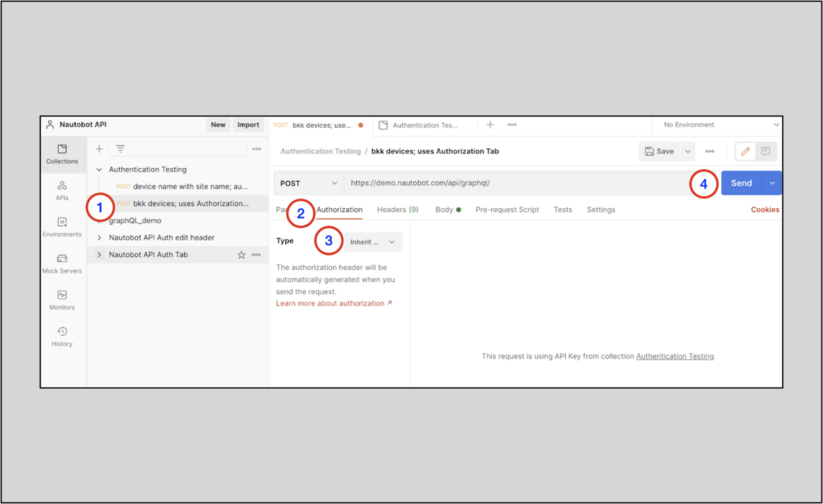Click the New button
The image size is (823, 504).
tap(218, 125)
